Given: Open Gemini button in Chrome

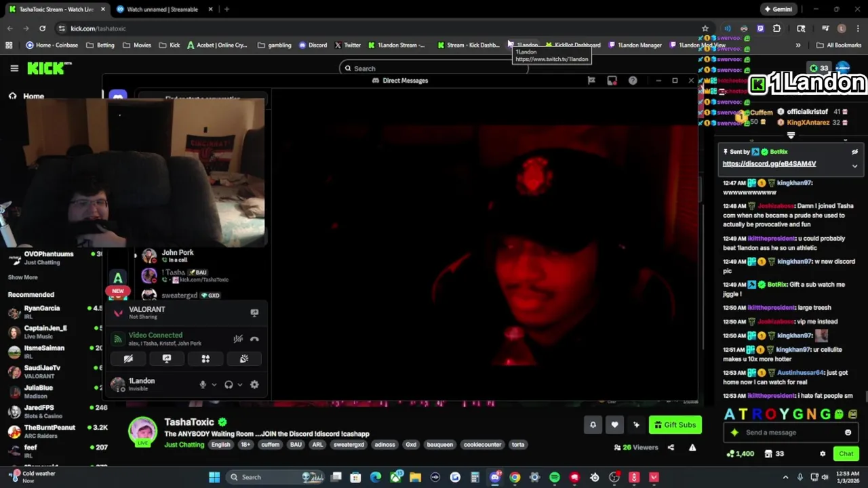Looking at the screenshot, I should (778, 9).
